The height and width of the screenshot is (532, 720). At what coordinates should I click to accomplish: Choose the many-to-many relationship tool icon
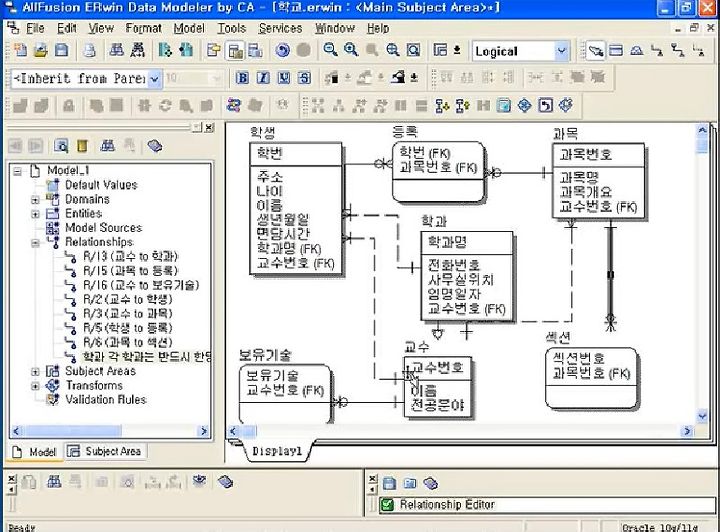point(678,50)
